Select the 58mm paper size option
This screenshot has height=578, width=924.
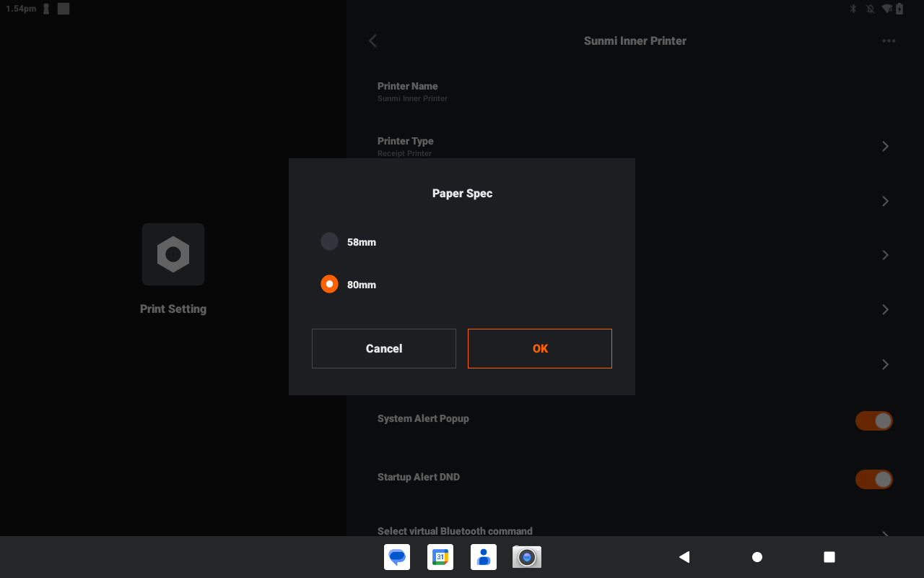tap(330, 242)
